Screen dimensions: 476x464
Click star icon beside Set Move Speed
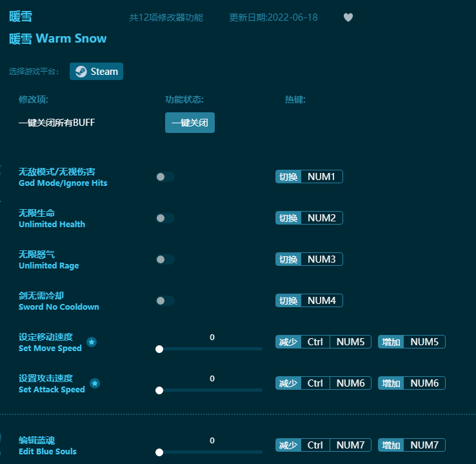tap(92, 342)
